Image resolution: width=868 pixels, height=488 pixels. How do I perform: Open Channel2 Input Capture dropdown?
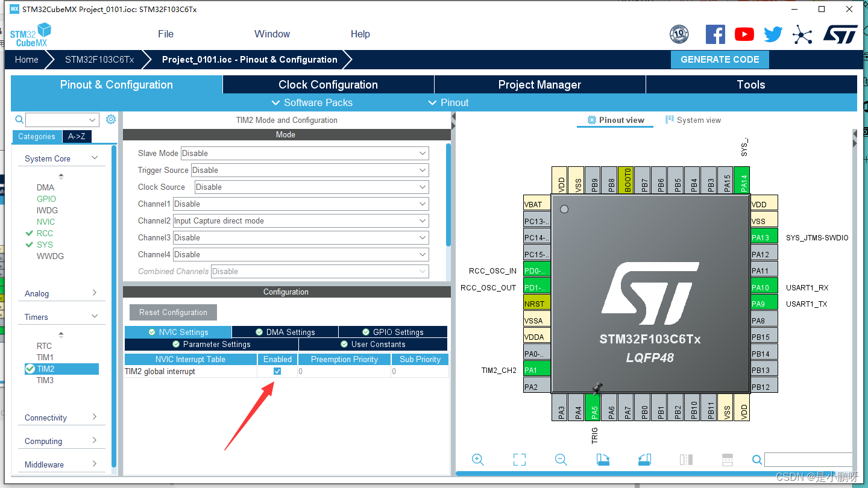pos(301,221)
